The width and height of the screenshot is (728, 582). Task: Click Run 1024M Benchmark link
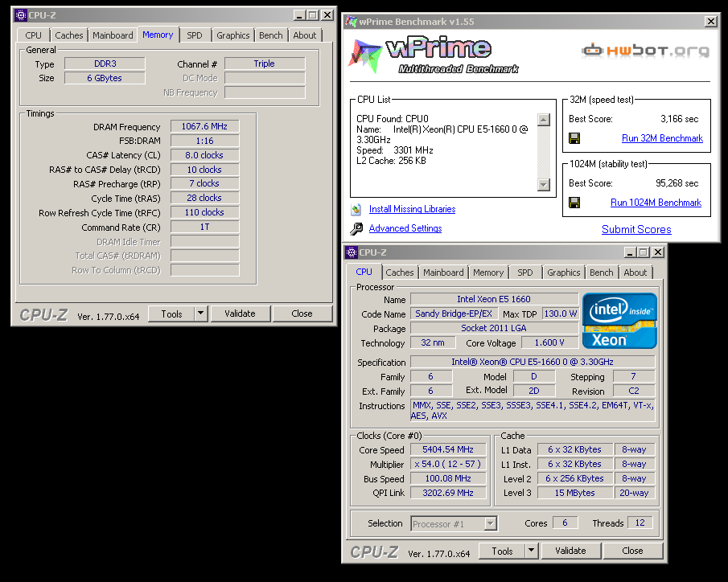coord(656,203)
